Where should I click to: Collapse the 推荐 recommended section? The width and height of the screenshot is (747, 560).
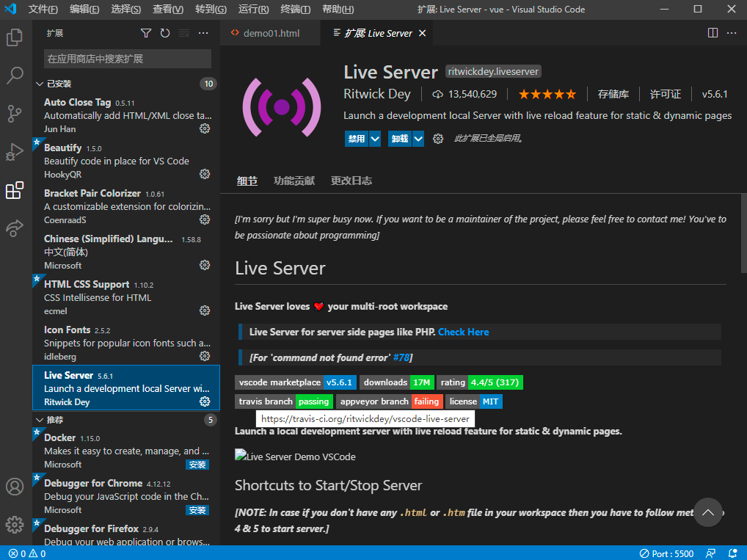[40, 420]
